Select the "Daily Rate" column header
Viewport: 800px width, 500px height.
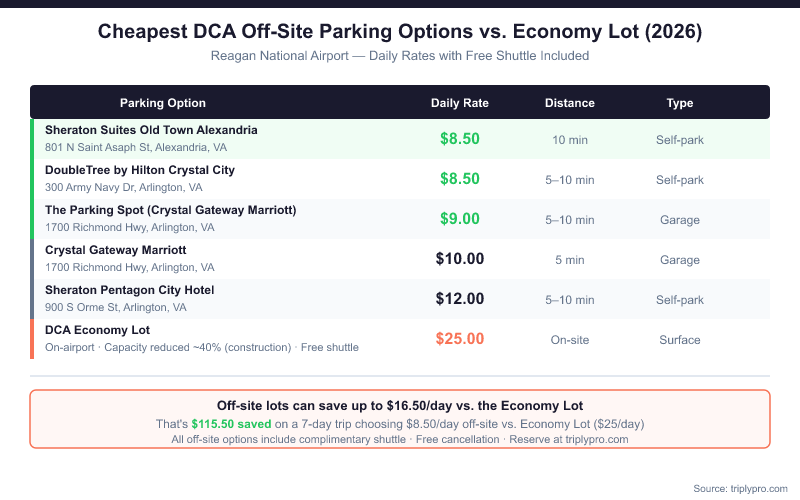[460, 103]
